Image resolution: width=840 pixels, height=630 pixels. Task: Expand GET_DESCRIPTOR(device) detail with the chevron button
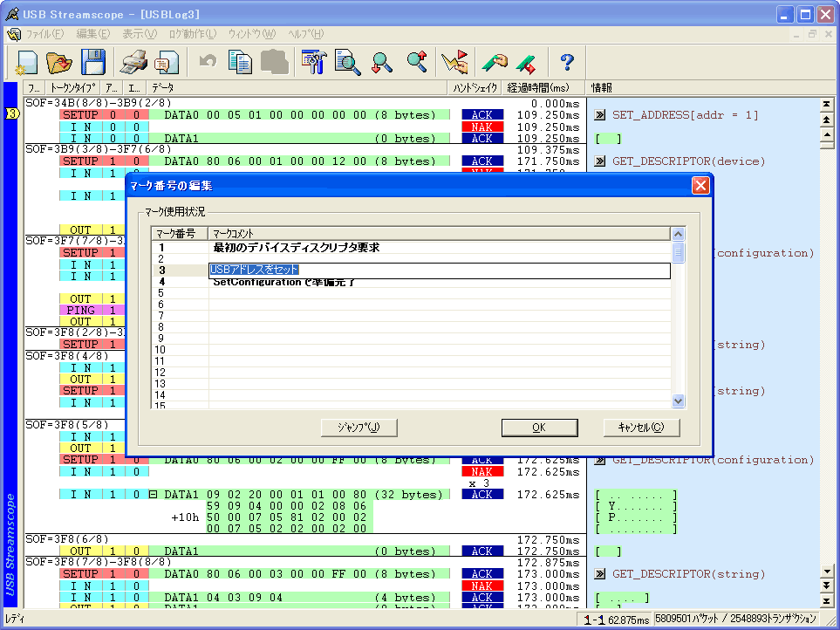click(x=600, y=161)
